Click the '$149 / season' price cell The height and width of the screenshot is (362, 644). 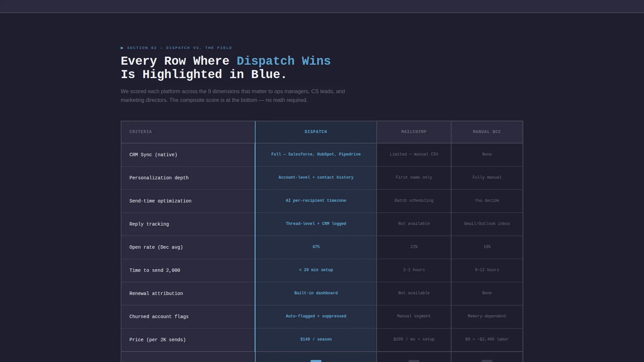pyautogui.click(x=316, y=340)
